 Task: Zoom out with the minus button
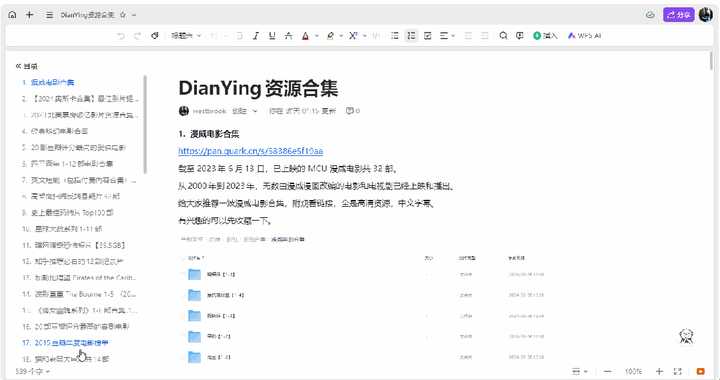coord(608,371)
